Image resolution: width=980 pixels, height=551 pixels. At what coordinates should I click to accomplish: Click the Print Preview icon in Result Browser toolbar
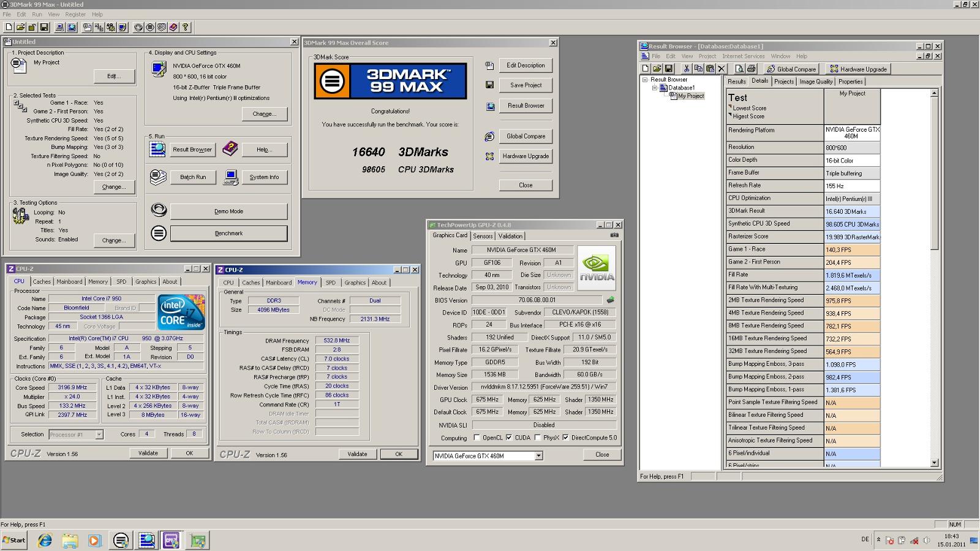click(x=739, y=69)
